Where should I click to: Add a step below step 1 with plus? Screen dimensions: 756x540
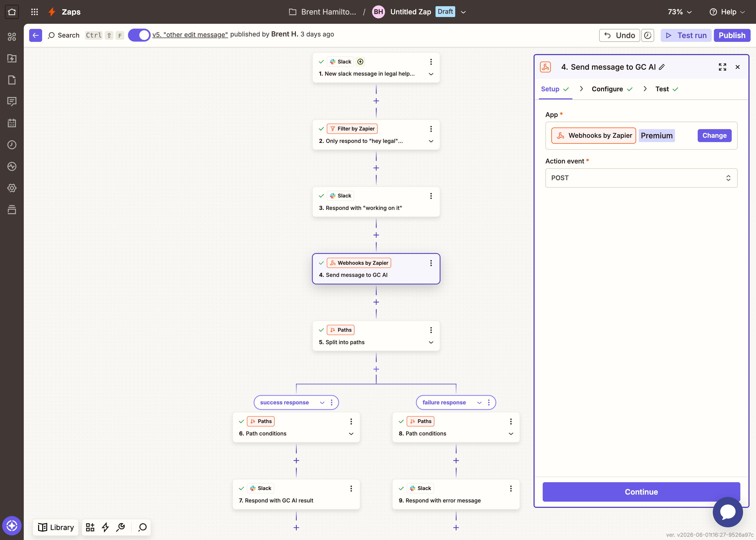pos(376,101)
